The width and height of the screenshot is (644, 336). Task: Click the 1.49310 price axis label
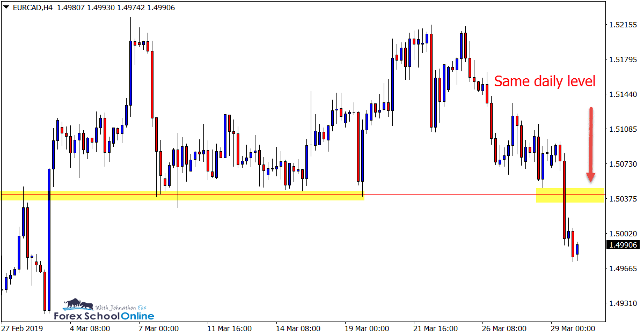click(x=623, y=303)
